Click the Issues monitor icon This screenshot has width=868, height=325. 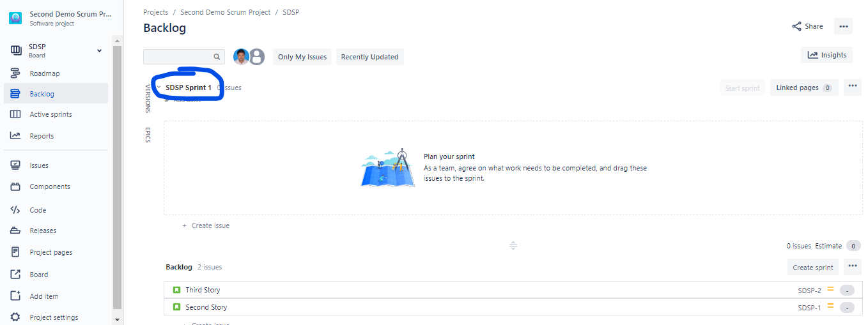[x=15, y=165]
